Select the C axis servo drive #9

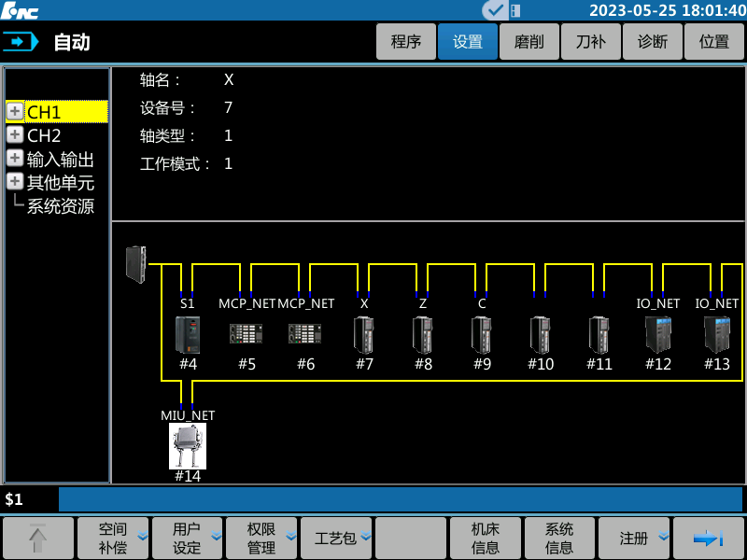point(482,334)
